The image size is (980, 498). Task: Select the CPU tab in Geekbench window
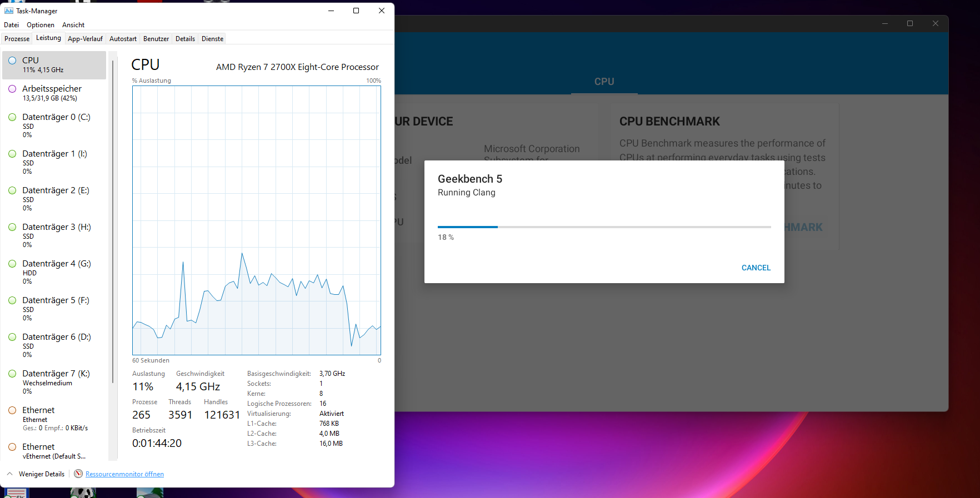(604, 82)
